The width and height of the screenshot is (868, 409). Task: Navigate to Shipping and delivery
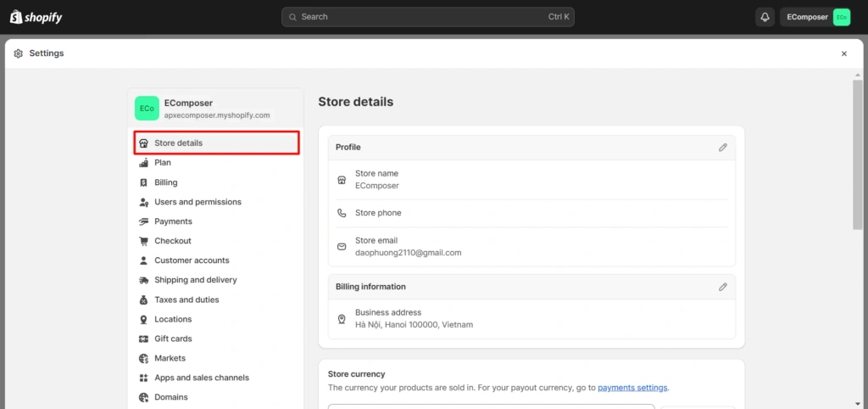[x=195, y=280]
